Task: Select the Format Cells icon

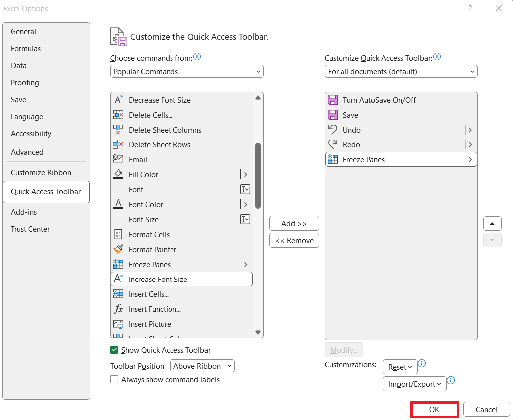Action: (118, 234)
